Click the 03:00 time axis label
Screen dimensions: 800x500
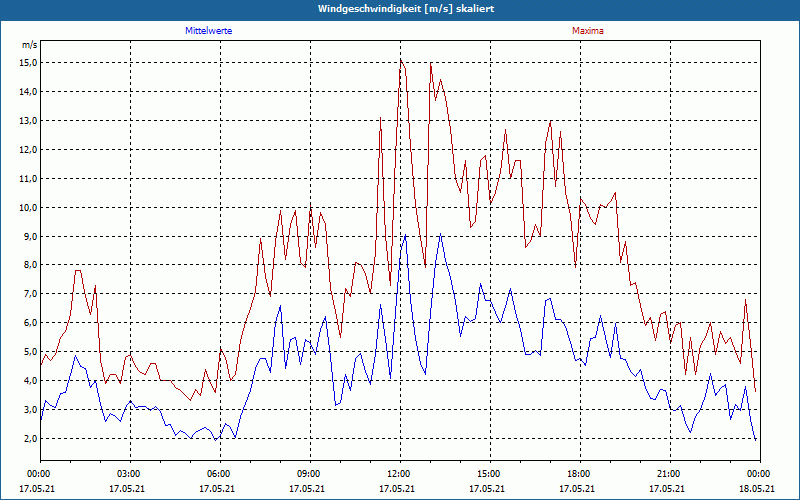pyautogui.click(x=130, y=474)
